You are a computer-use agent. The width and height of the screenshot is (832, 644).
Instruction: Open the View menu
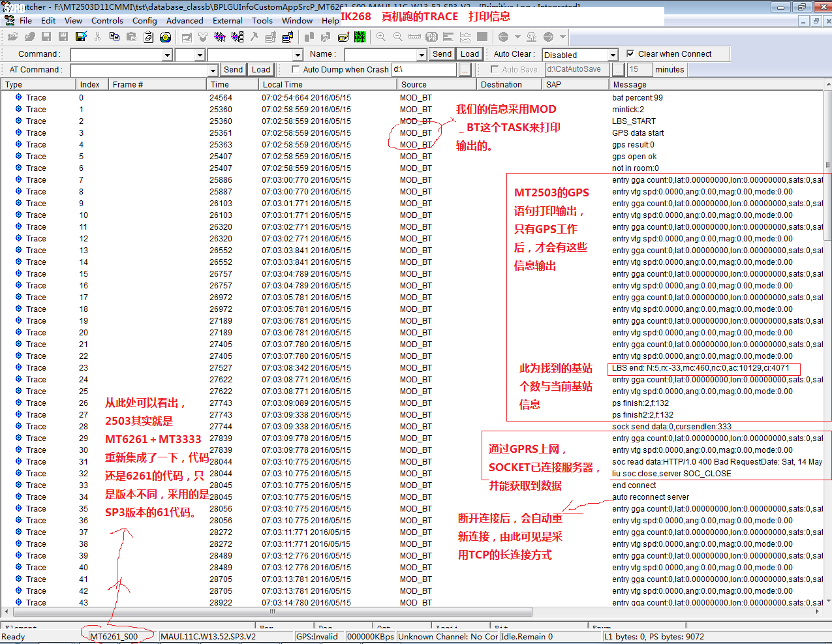(74, 20)
